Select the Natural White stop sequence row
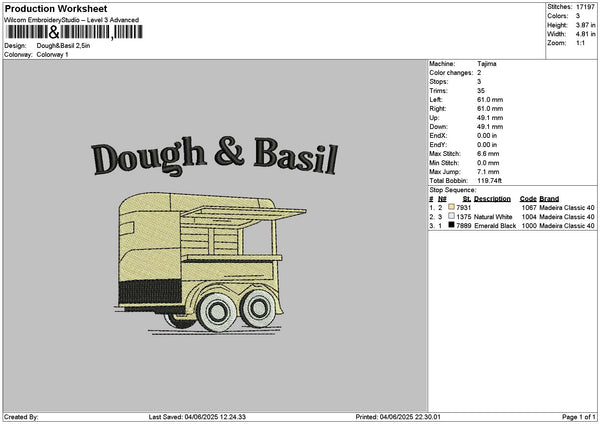 (511, 216)
